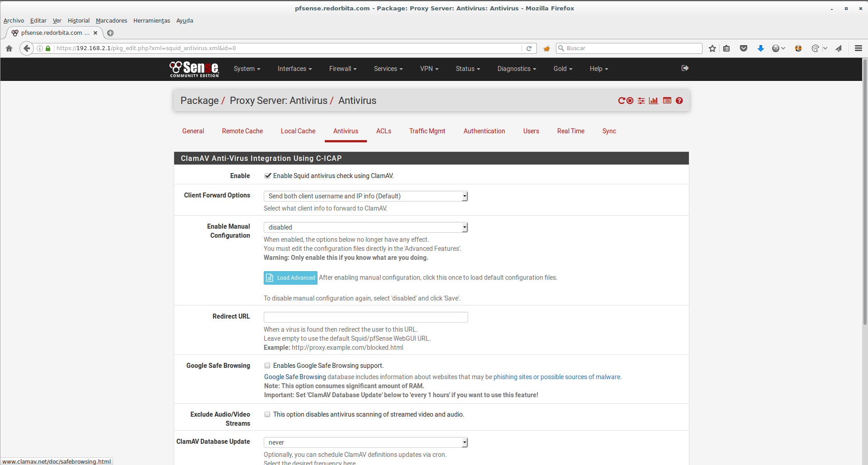Click the Firefox home icon
This screenshot has height=465, width=868.
click(x=9, y=48)
